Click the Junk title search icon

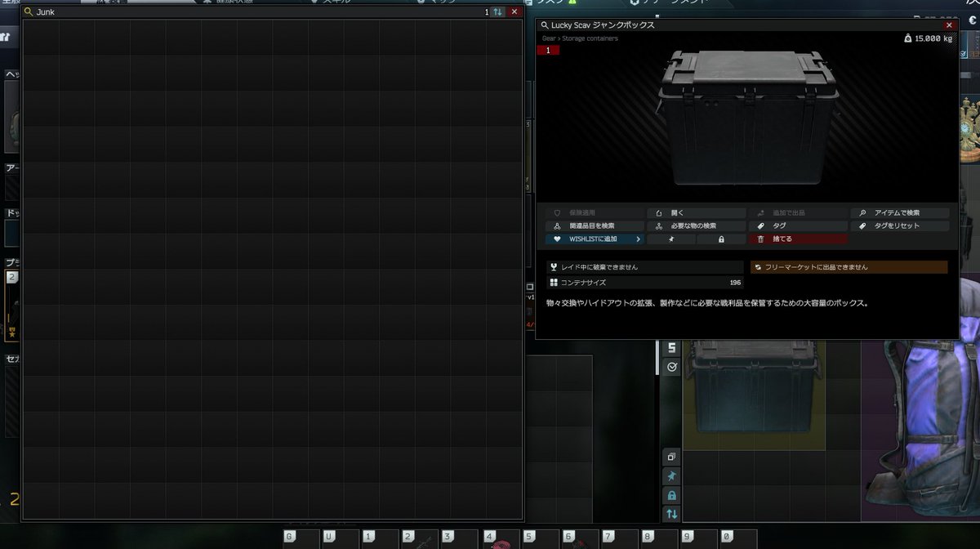[29, 12]
